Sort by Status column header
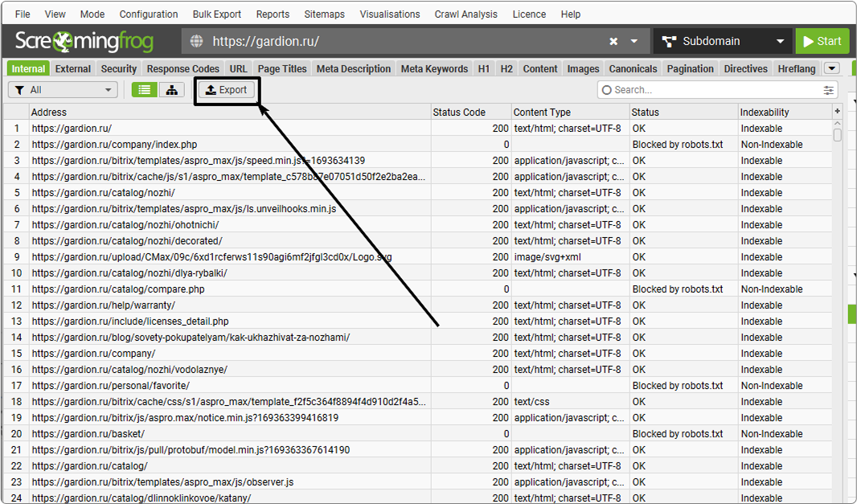The height and width of the screenshot is (504, 857). point(683,112)
